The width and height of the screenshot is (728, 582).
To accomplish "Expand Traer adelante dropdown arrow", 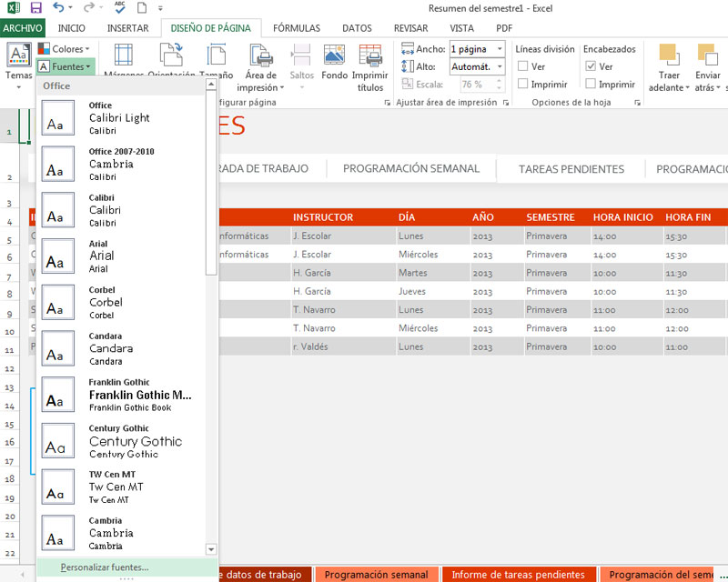I will (687, 87).
